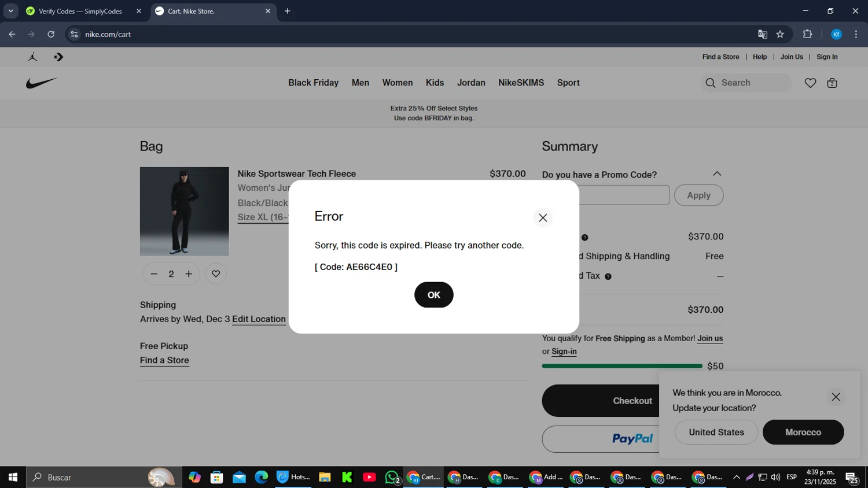
Task: Click OK in the Error dialog
Action: point(434,295)
